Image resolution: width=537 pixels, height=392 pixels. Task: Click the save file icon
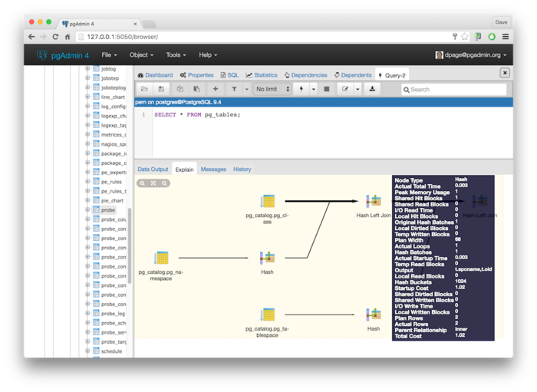click(161, 89)
